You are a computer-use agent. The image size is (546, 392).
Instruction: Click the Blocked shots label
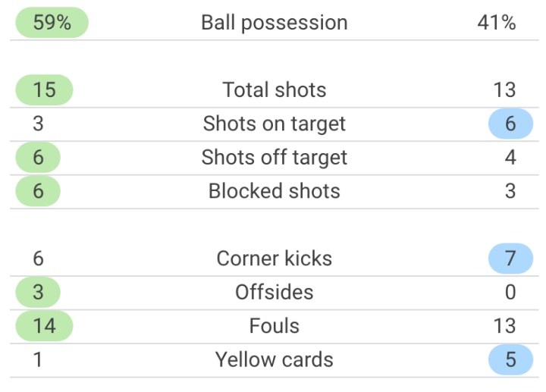point(274,191)
